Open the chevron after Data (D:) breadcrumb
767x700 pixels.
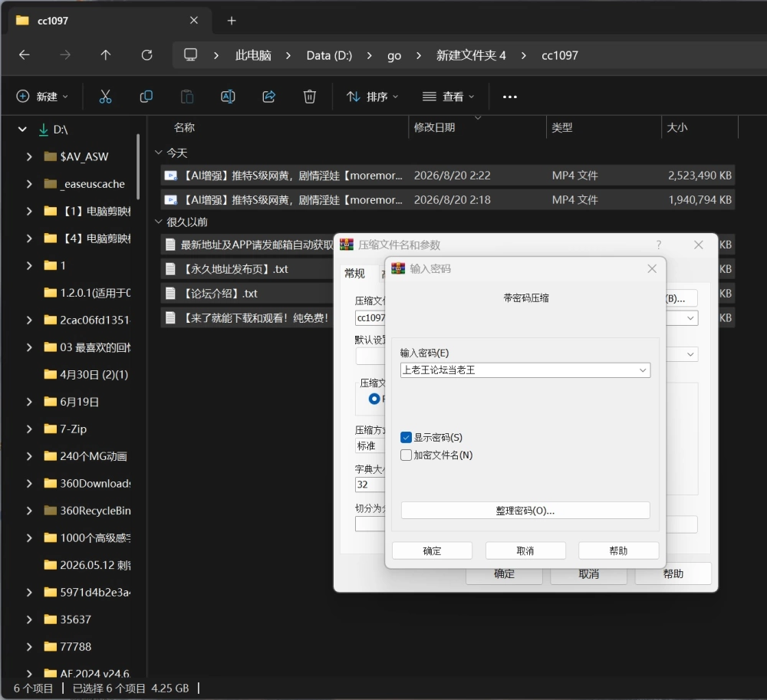click(370, 55)
